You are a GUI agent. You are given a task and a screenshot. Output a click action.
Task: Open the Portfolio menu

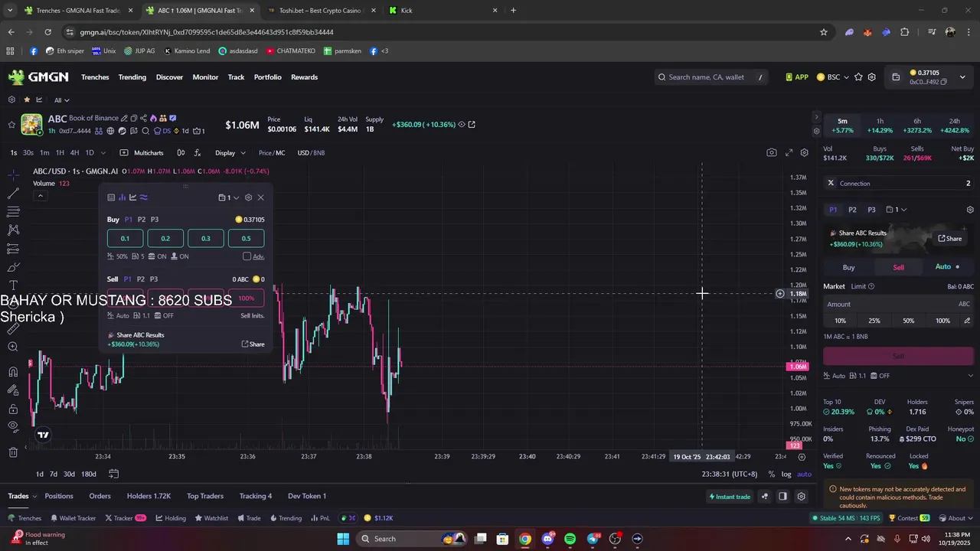268,77
